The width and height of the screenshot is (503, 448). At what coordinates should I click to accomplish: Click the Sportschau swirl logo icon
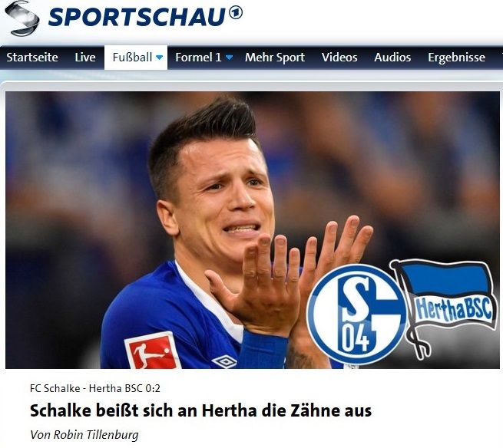pyautogui.click(x=22, y=18)
